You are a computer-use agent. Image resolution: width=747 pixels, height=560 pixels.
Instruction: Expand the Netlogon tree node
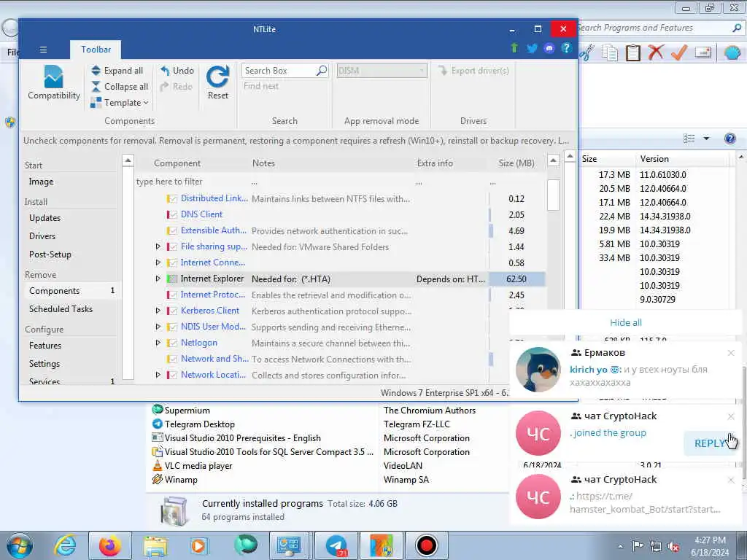(158, 343)
